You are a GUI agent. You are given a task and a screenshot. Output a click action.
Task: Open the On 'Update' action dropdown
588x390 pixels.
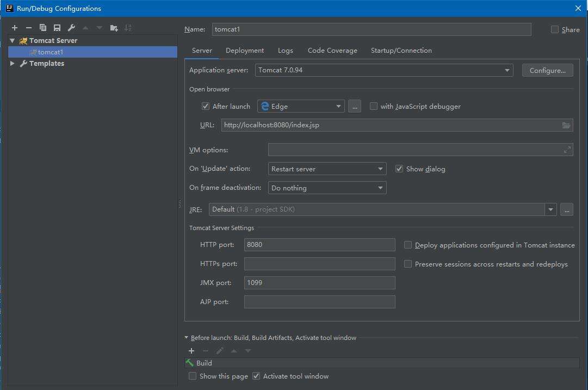(327, 169)
